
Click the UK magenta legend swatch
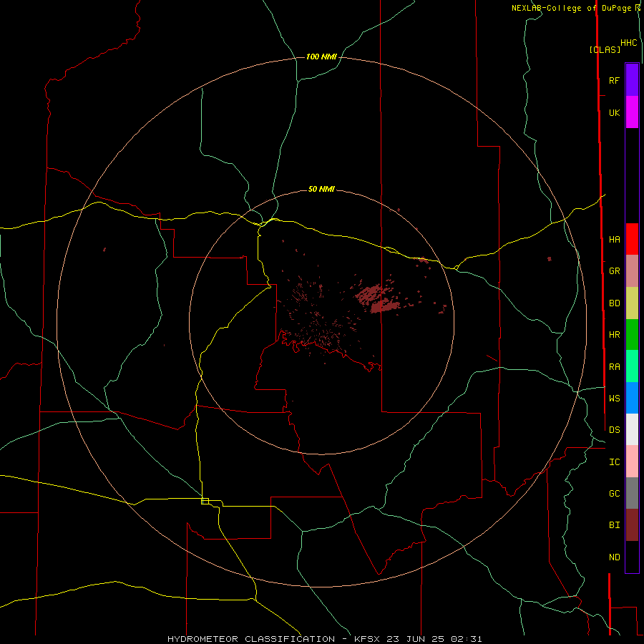point(632,112)
